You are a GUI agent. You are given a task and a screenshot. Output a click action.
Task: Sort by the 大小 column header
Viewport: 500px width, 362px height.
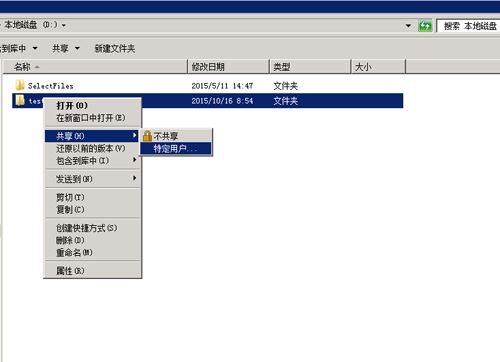click(378, 67)
